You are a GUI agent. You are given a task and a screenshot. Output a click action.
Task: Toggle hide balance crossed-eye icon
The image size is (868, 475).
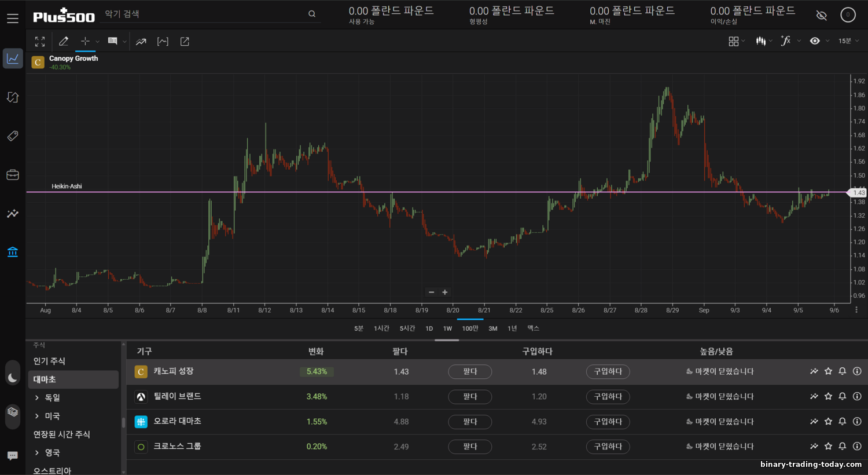[x=821, y=15]
